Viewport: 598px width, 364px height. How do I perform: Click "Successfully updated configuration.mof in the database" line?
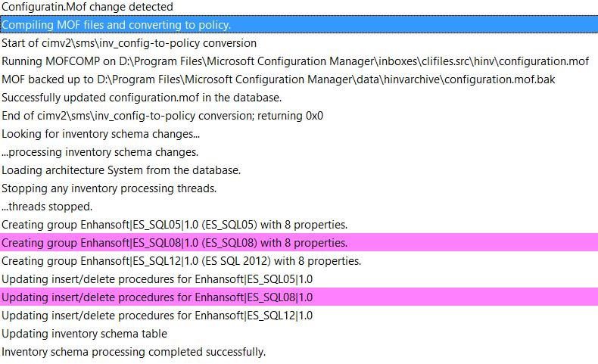[x=142, y=98]
